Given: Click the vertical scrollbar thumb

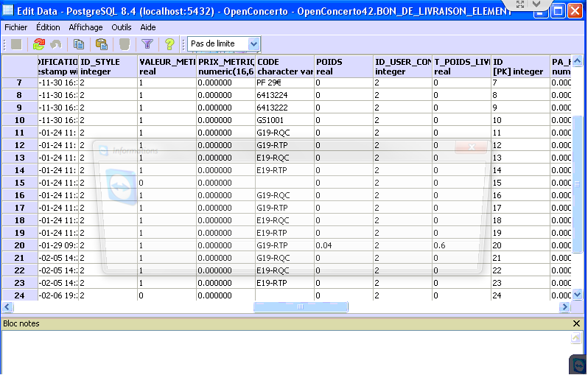Looking at the screenshot, I should [577, 183].
